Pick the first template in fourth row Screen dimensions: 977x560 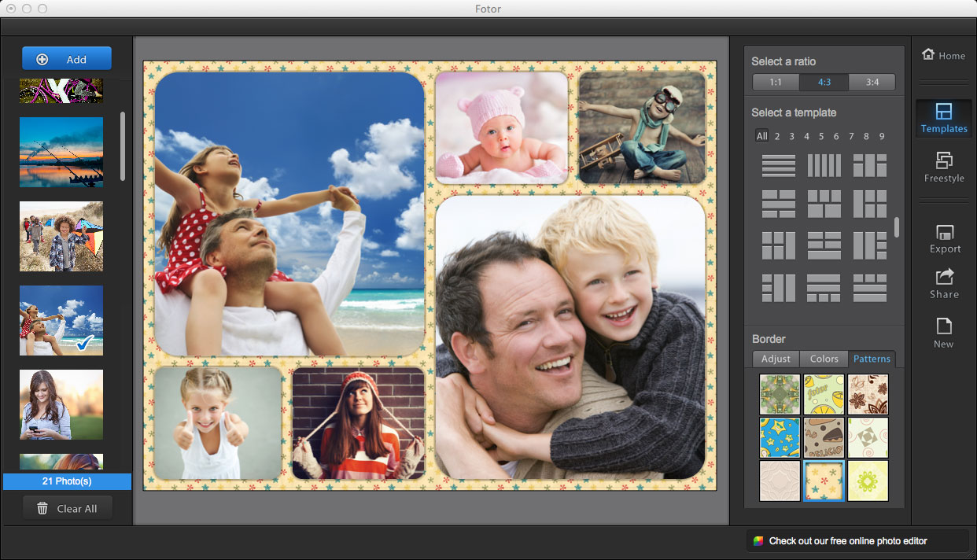tap(779, 288)
